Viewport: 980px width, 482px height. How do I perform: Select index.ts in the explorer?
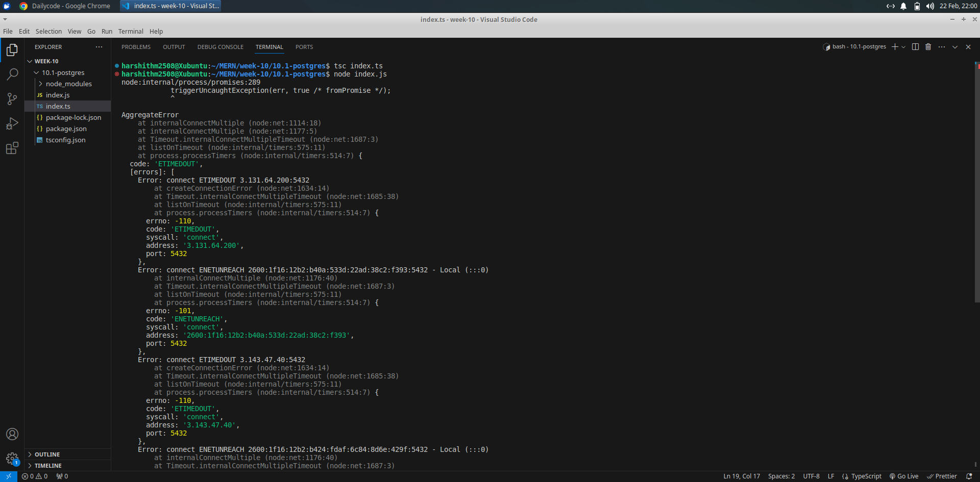[x=68, y=107]
